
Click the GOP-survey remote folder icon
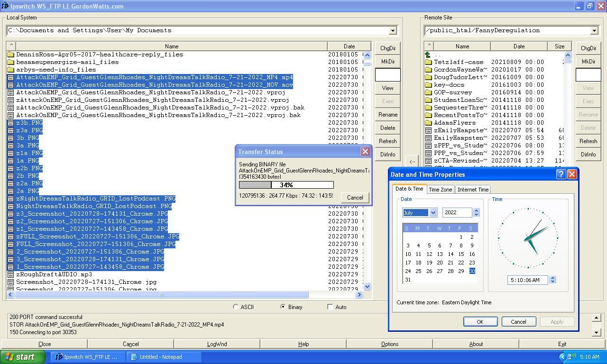point(428,92)
